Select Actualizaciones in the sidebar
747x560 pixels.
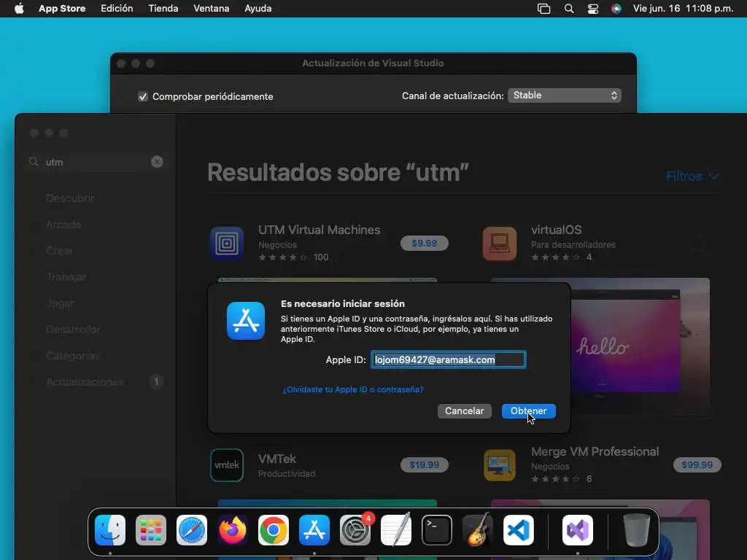coord(85,382)
